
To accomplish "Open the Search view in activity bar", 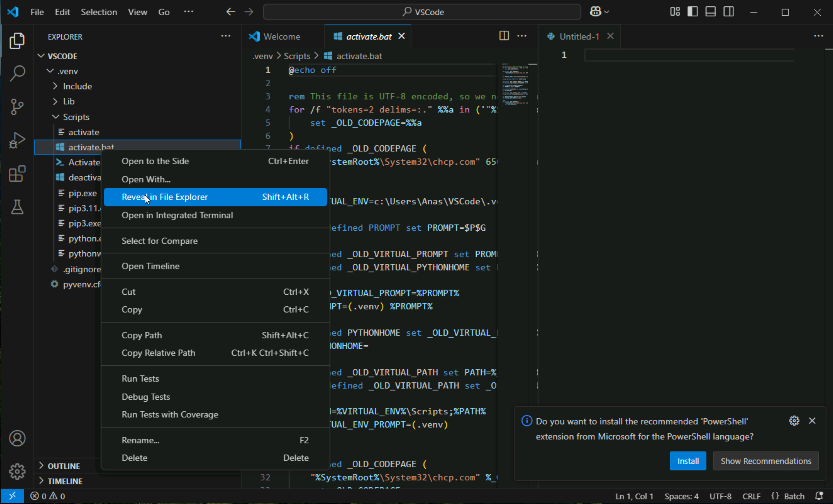I will pyautogui.click(x=17, y=73).
